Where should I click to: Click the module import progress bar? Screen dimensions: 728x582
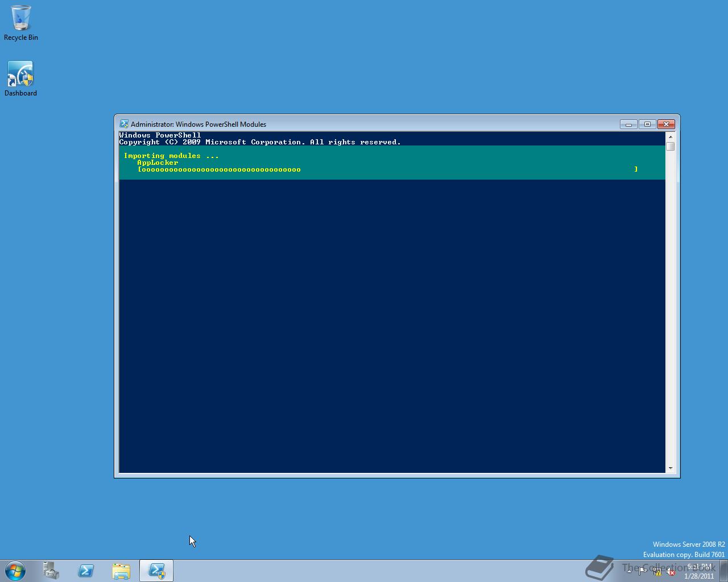[x=388, y=169]
